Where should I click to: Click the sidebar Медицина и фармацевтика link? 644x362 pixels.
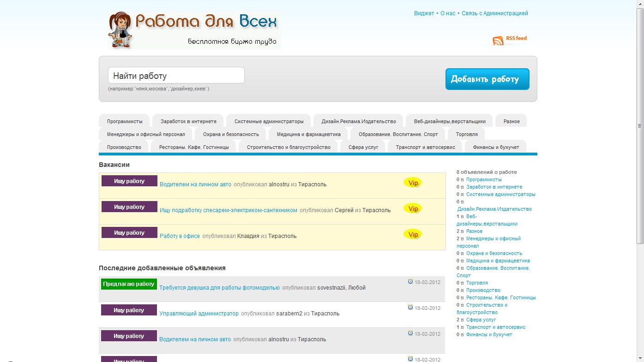pyautogui.click(x=498, y=261)
